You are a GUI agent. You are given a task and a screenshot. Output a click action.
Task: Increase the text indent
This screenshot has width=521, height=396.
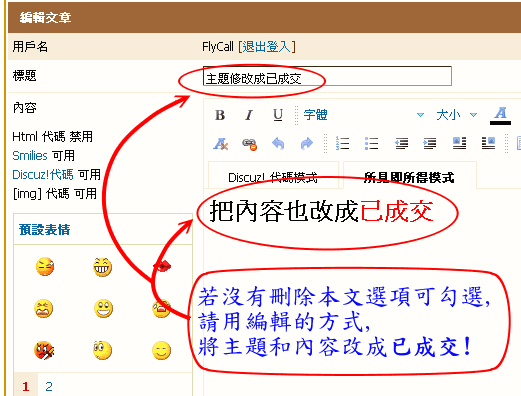point(430,143)
